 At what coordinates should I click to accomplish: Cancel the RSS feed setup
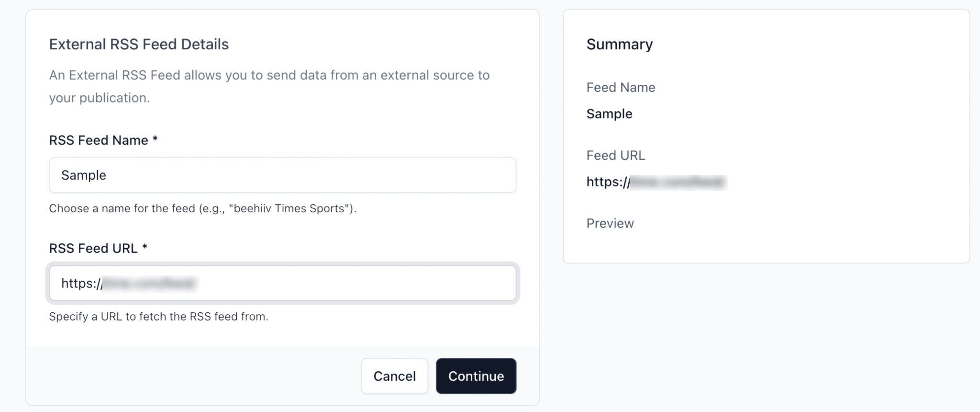[x=394, y=376]
